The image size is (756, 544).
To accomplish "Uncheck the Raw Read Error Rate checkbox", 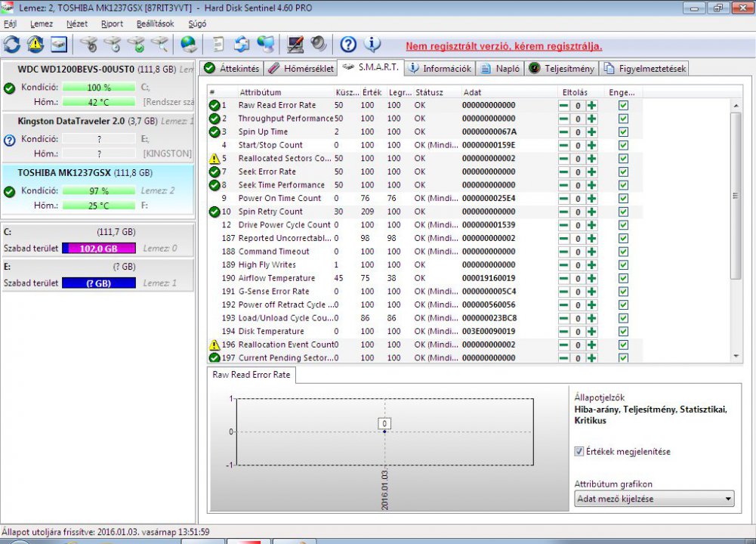I will [x=623, y=106].
